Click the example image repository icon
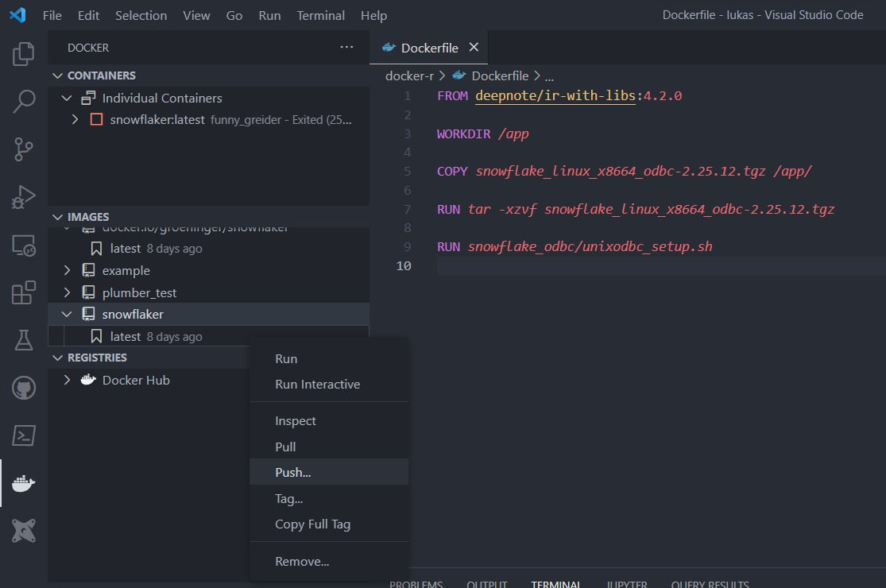 click(x=88, y=270)
